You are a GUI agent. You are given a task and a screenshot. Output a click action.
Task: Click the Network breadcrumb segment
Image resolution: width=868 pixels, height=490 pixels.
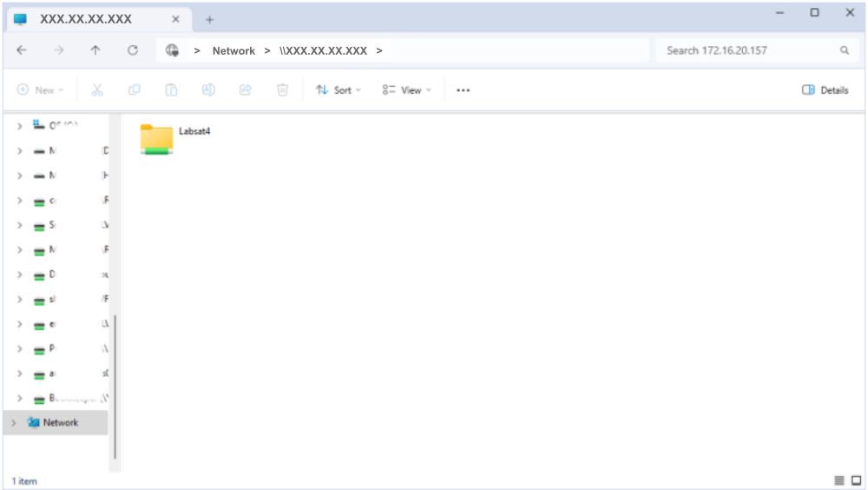click(x=233, y=50)
